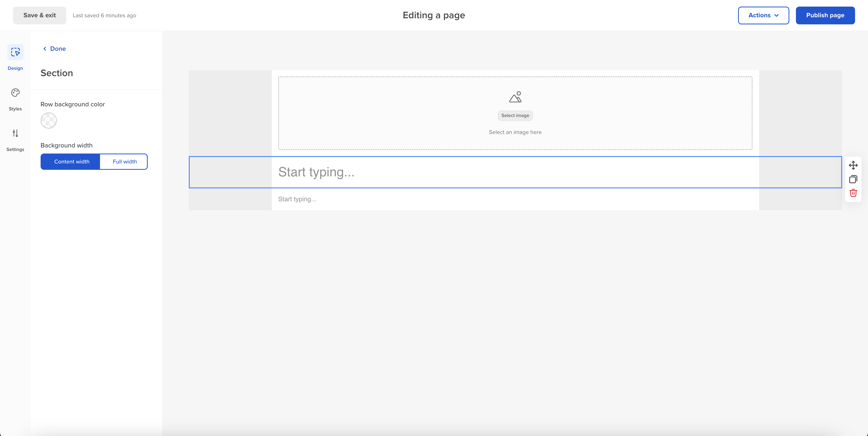The width and height of the screenshot is (868, 436).
Task: Click the move section arrows icon
Action: pos(853,165)
